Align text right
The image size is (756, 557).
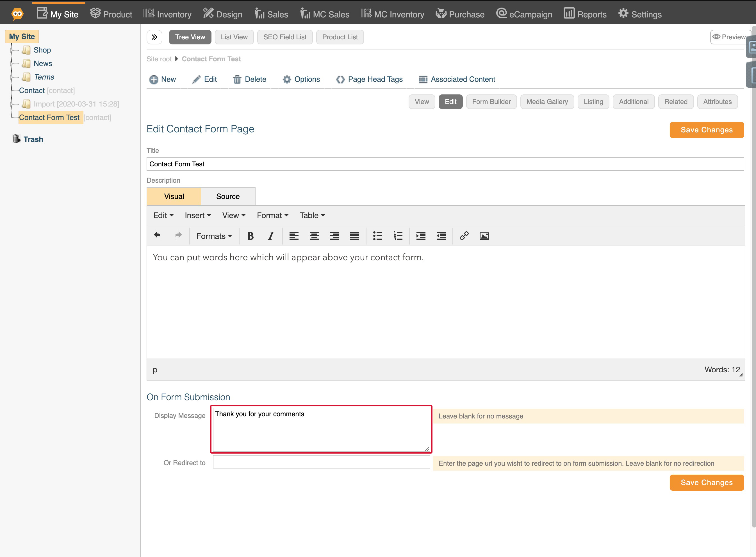tap(334, 236)
